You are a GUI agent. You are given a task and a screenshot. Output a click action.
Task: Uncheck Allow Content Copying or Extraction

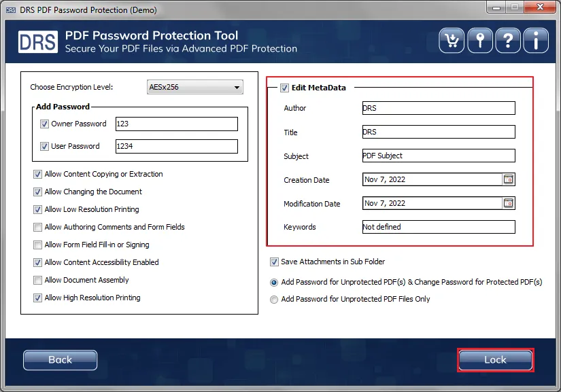(37, 175)
